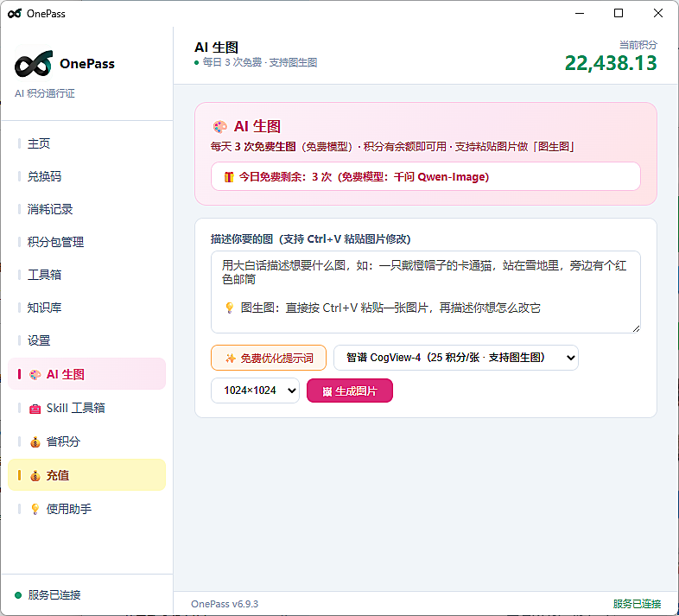Click the green status dot beside 服务已连接
The image size is (679, 616).
click(18, 595)
